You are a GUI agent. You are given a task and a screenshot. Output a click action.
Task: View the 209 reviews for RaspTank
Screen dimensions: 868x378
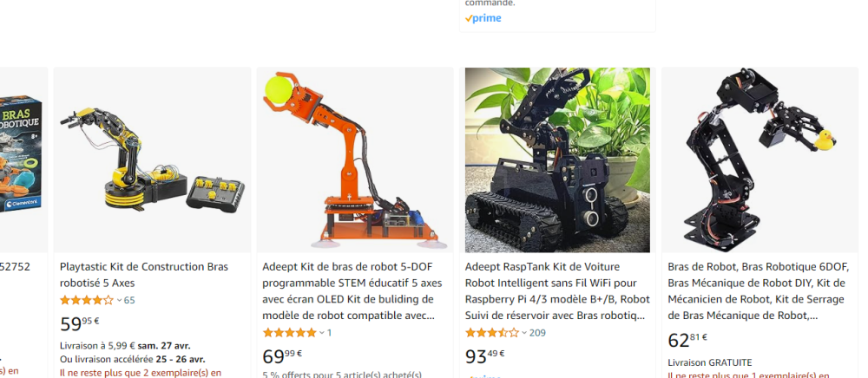pos(537,333)
